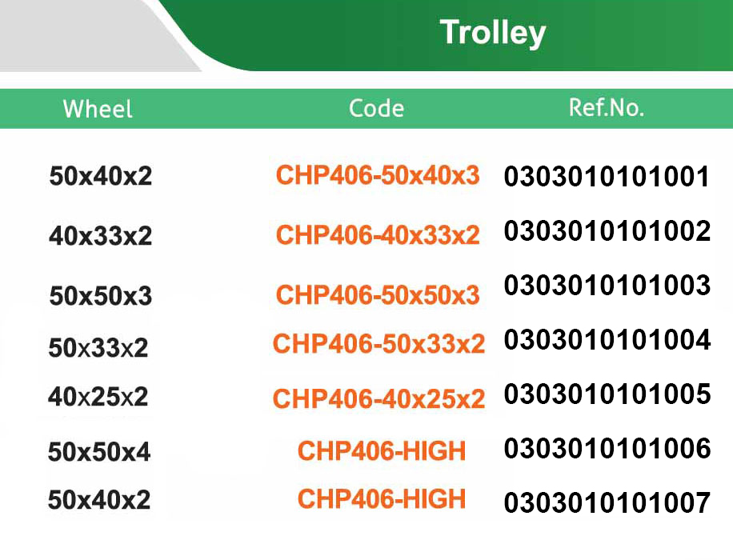The height and width of the screenshot is (560, 733).
Task: Click Ref.No. 0303010101004
Action: [x=607, y=340]
